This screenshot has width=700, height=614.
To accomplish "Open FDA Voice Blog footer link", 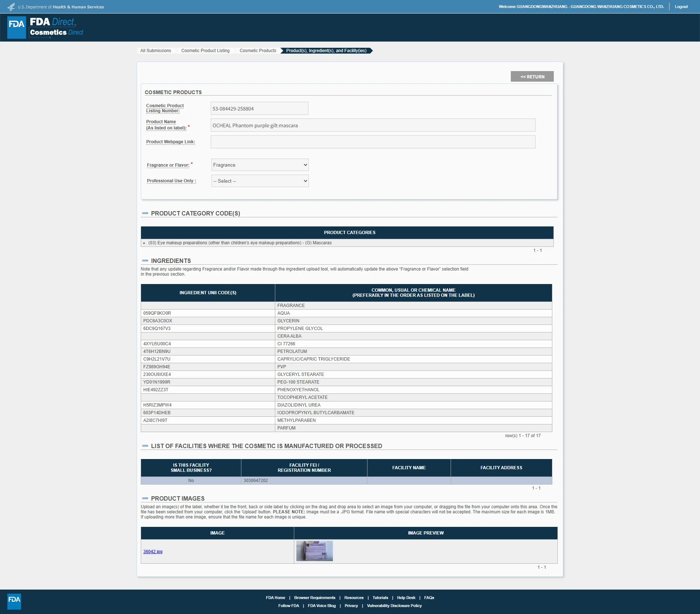I will tap(322, 606).
